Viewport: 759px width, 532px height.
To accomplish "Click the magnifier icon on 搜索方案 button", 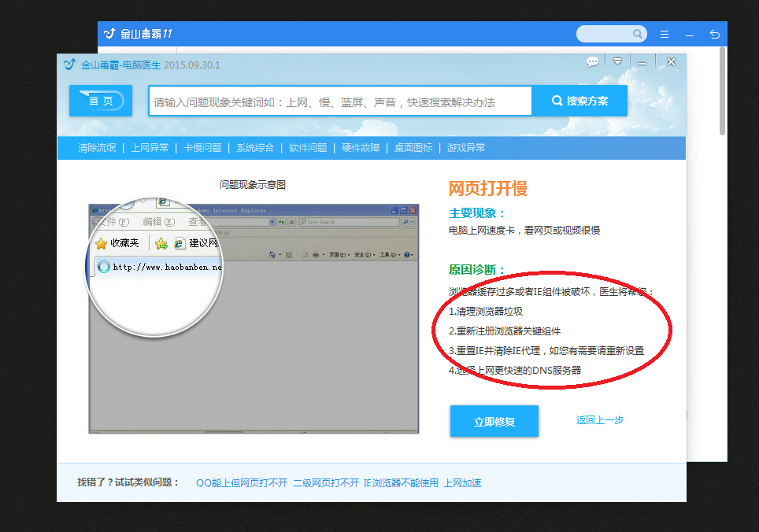I will pyautogui.click(x=557, y=101).
